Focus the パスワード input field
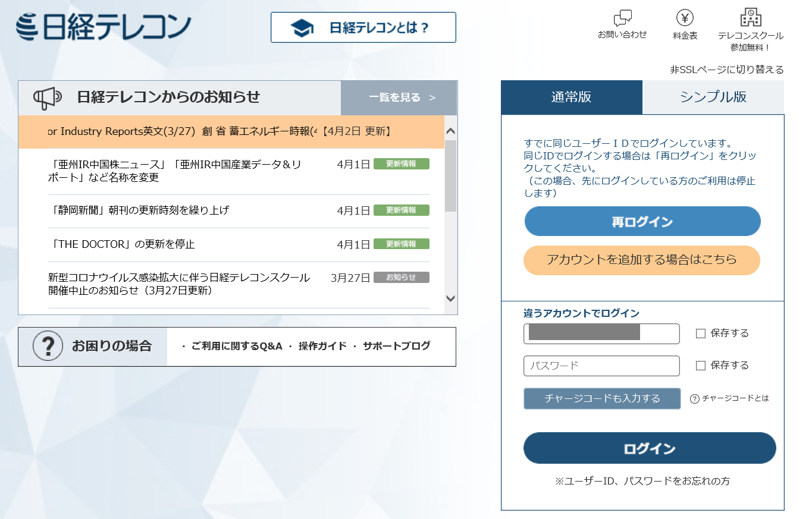The image size is (812, 519). click(x=601, y=366)
